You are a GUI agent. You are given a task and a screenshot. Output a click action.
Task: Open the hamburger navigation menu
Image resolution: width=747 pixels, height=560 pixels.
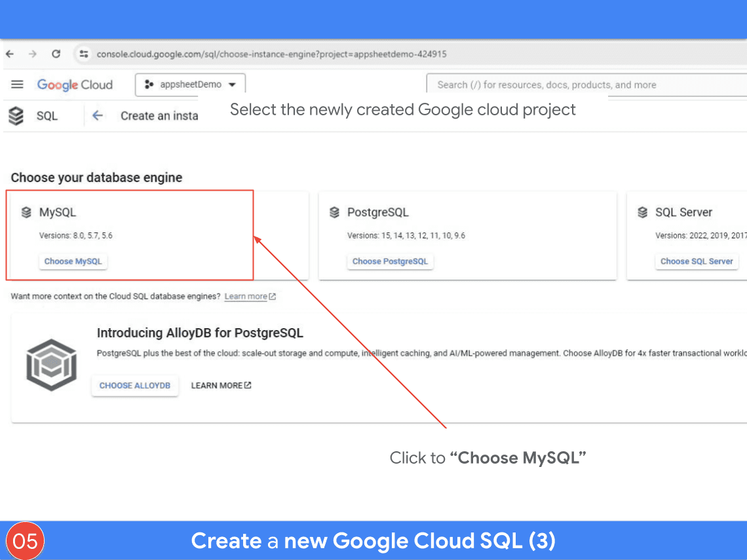tap(18, 84)
